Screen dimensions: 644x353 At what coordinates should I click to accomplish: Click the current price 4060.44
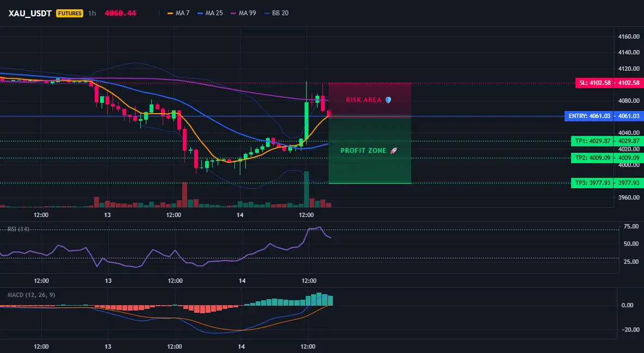click(120, 13)
